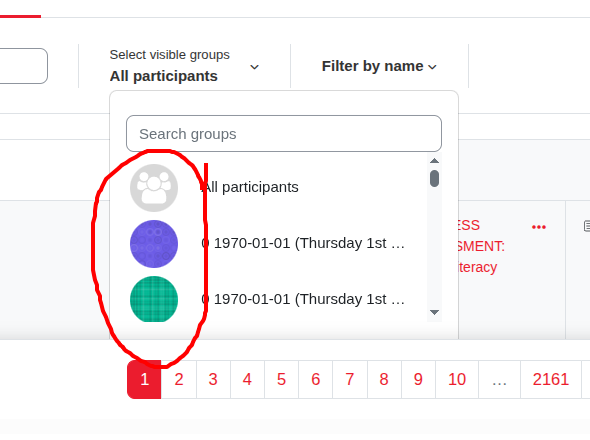Click the scrollbar up arrow in groups list
The width and height of the screenshot is (590, 440).
pos(434,161)
